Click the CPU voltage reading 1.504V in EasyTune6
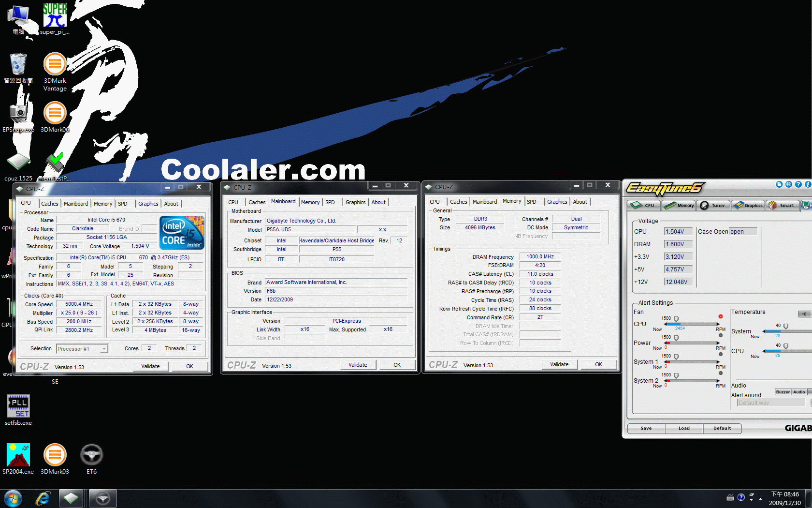Screen dimensions: 812x508 tap(678, 232)
